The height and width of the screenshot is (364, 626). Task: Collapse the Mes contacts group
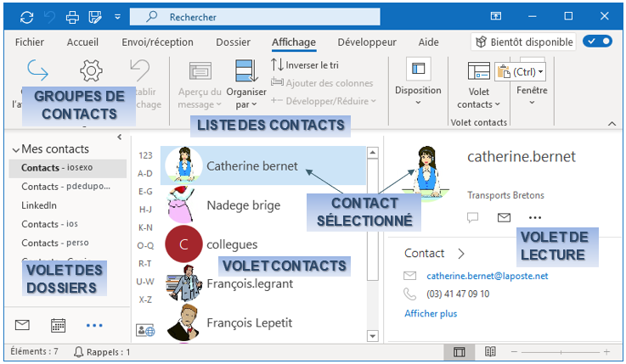click(16, 150)
